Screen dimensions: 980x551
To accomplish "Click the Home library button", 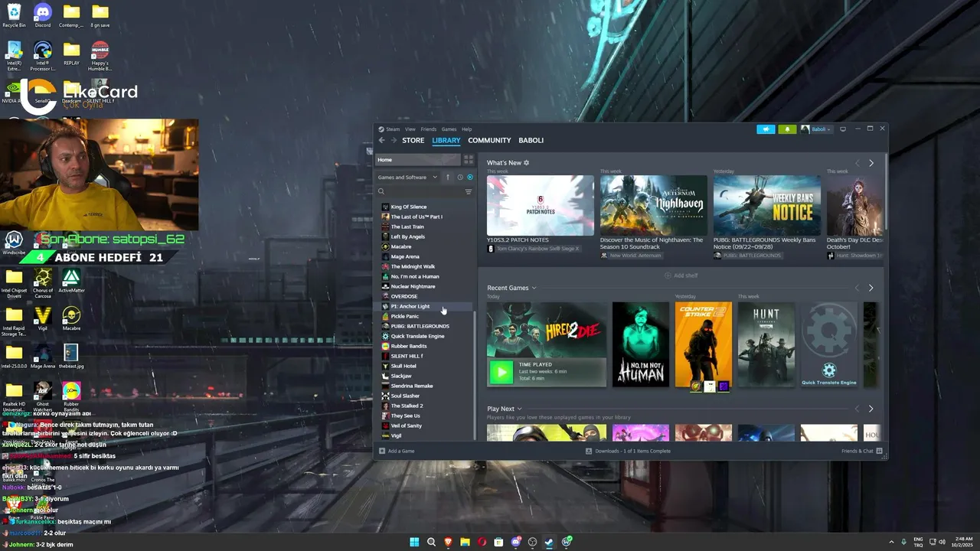I will 418,160.
